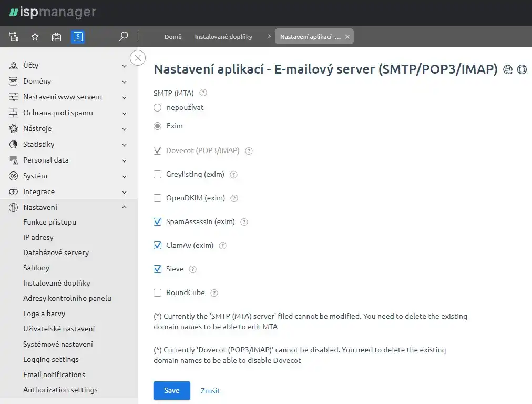
Task: Expand the Statistiky chevron
Action: tap(124, 145)
